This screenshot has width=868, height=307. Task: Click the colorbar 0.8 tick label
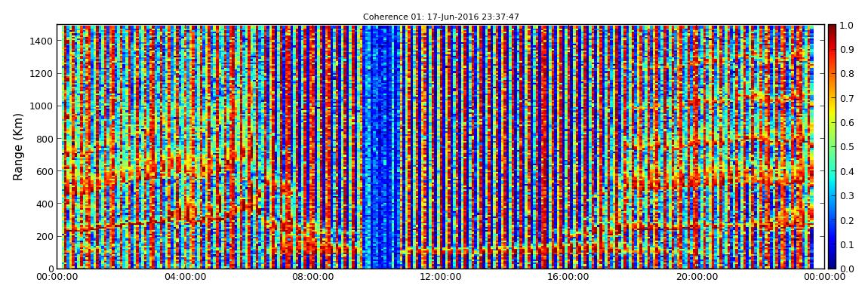(x=846, y=74)
